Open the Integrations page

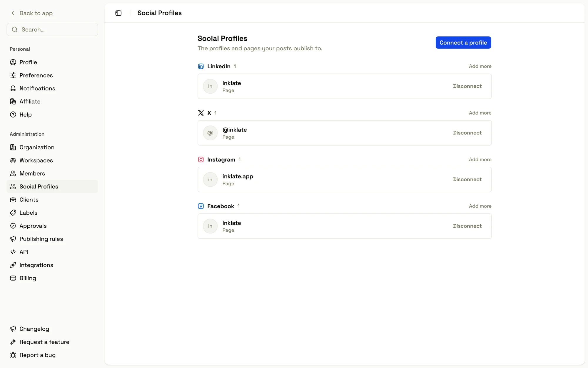[x=52, y=265]
